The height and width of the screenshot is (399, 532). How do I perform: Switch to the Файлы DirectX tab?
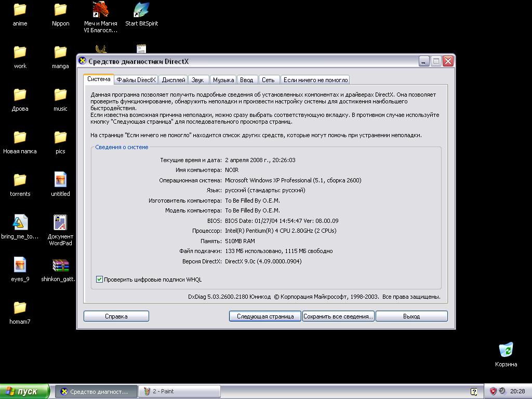[x=136, y=80]
